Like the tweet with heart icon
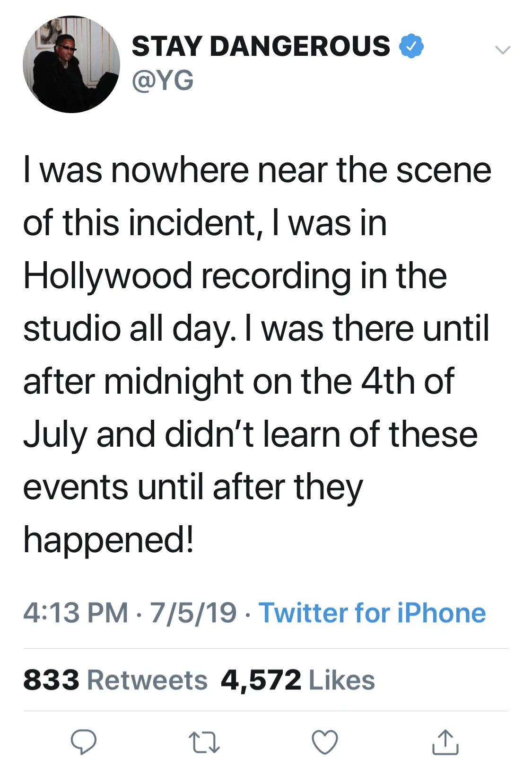This screenshot has width=532, height=768. click(325, 742)
